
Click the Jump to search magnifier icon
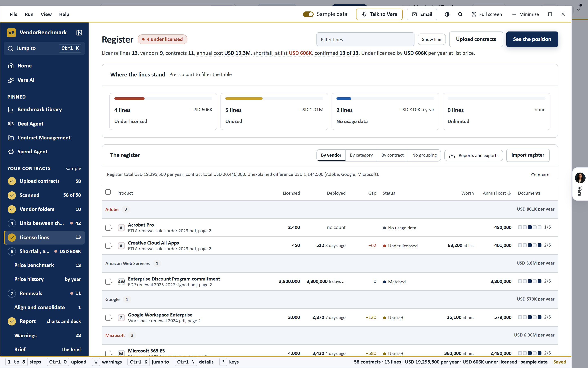click(x=10, y=48)
